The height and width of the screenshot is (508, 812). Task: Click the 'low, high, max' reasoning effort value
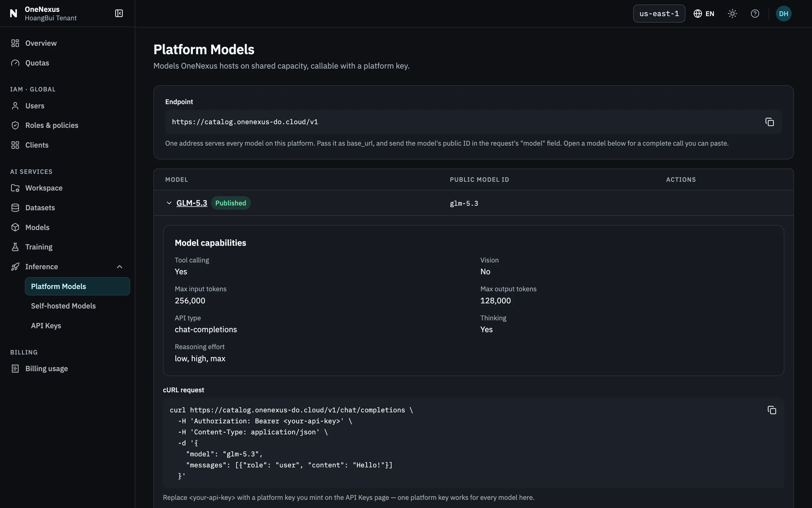point(200,358)
